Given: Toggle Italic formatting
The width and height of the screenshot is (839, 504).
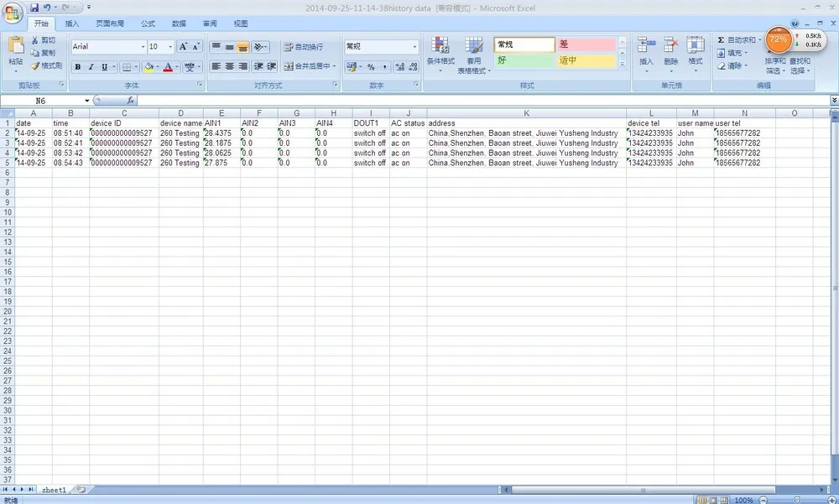Looking at the screenshot, I should [x=91, y=67].
